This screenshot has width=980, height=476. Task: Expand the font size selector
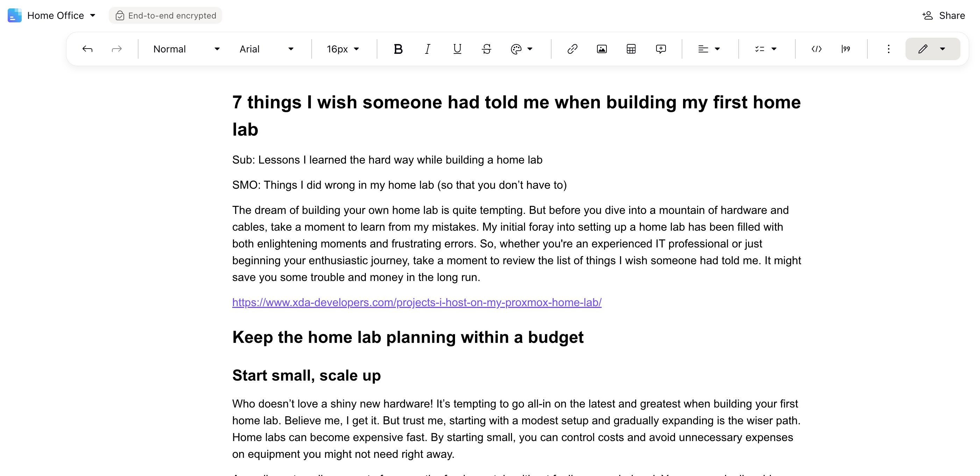[360, 48]
